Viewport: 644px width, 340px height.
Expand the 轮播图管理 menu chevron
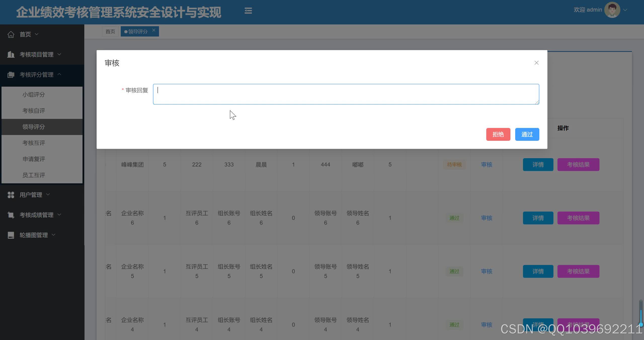click(54, 235)
